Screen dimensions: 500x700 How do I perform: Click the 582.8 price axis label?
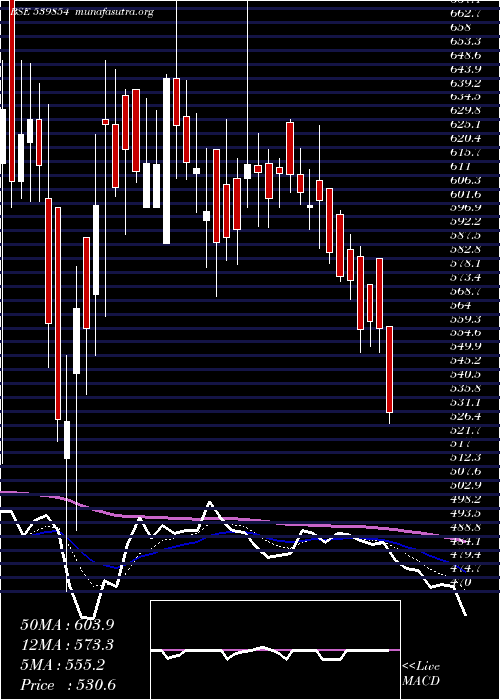click(466, 250)
